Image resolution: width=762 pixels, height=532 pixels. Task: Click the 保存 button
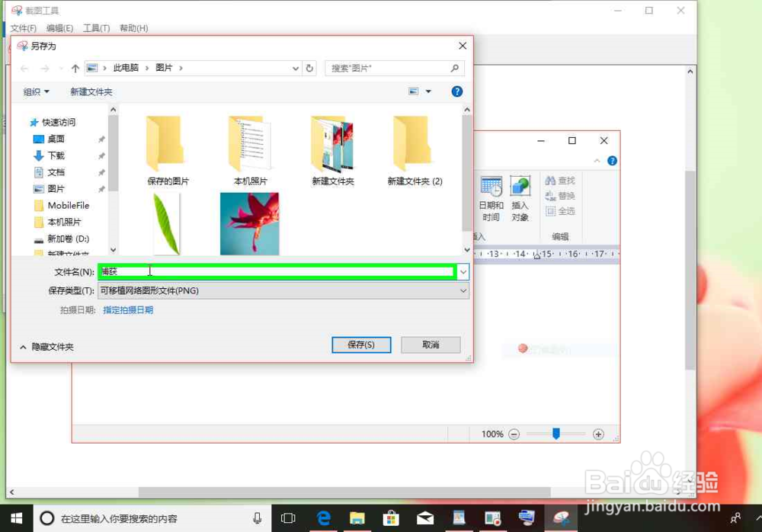pyautogui.click(x=361, y=345)
